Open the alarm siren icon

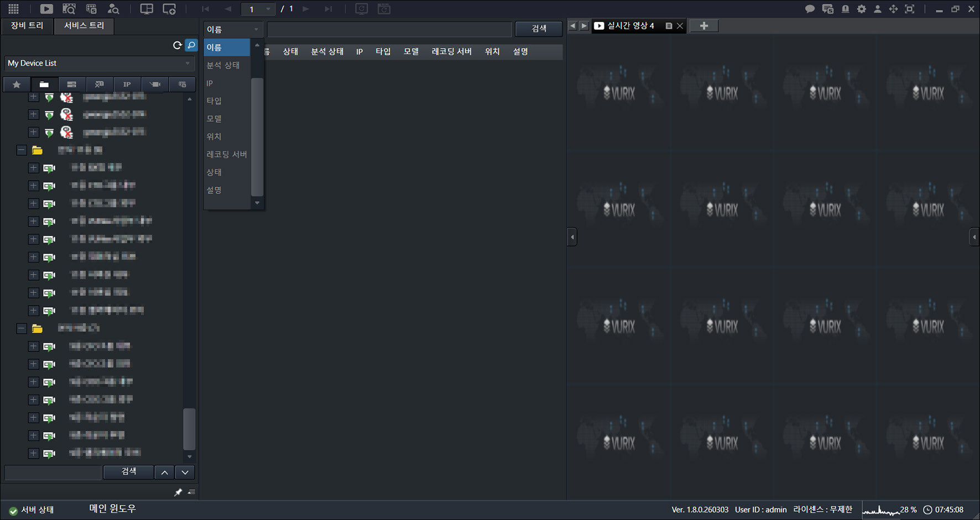[x=845, y=9]
